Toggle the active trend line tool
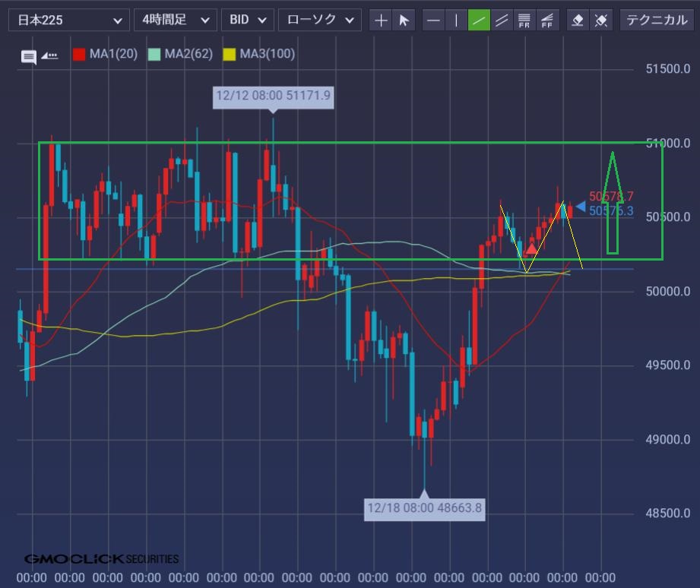This screenshot has height=588, width=700. (x=479, y=21)
